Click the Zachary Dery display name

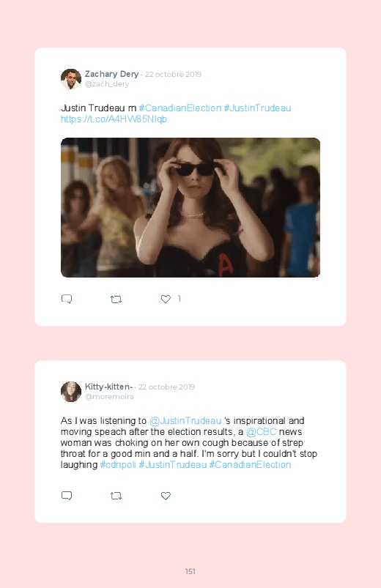pos(111,74)
